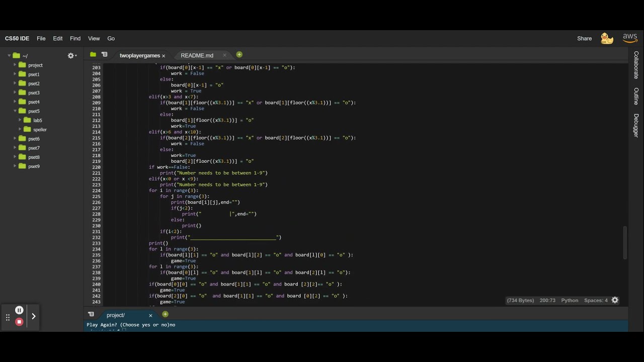This screenshot has height=362, width=644.
Task: Expand the lab5 folder arrow
Action: coord(20,120)
